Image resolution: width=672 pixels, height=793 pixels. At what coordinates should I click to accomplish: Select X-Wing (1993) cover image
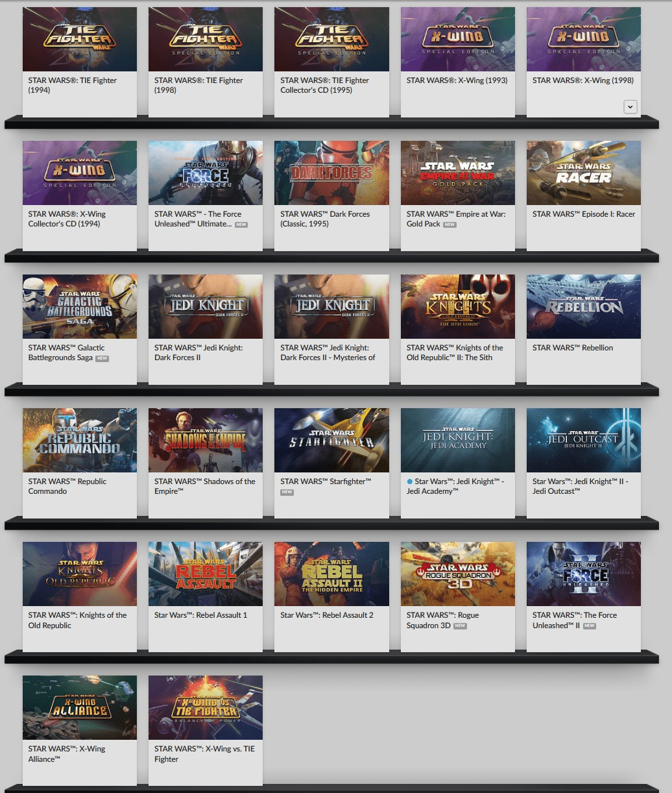(x=458, y=39)
